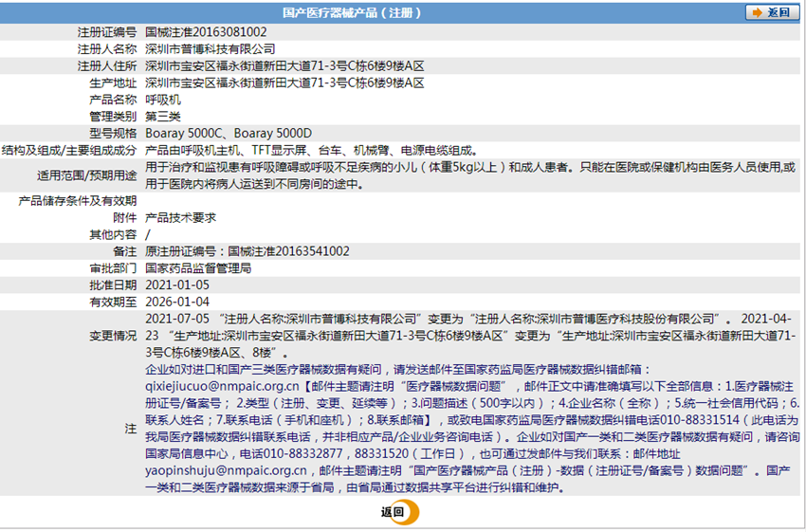Screen dimensions: 806x532
Task: Select model text Boaray 5000C、Boaray 5000D
Action: click(x=229, y=133)
